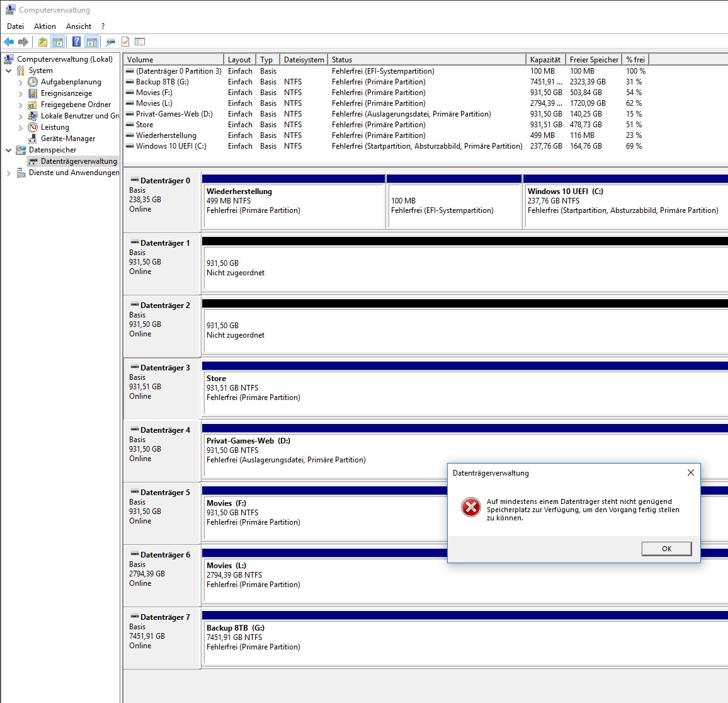This screenshot has width=728, height=703.
Task: Select unallocated space on Datenträger 1
Action: point(465,264)
